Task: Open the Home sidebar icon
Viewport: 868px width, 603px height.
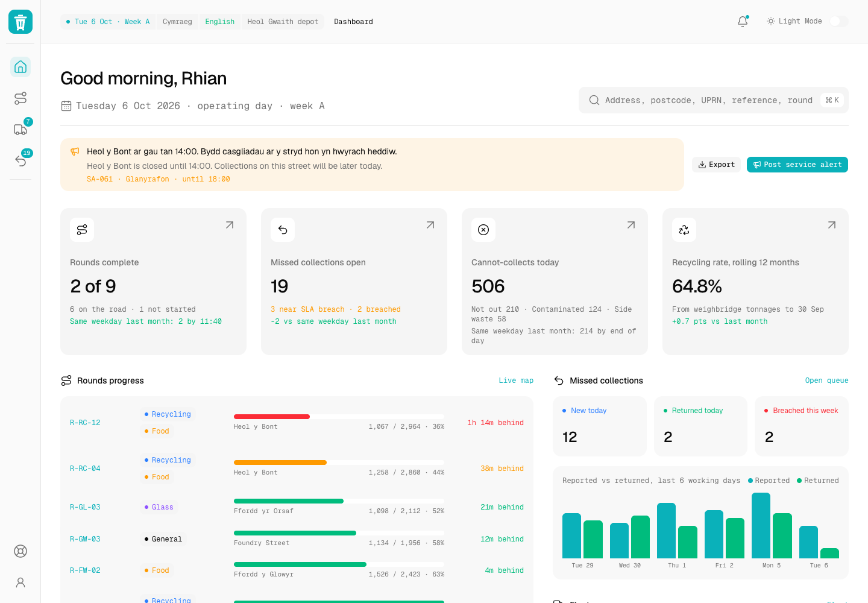Action: (20, 67)
